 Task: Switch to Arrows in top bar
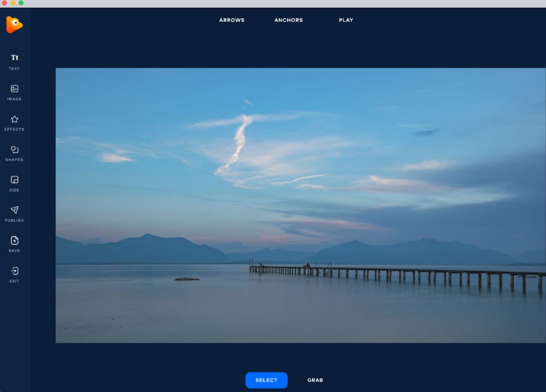coord(232,20)
